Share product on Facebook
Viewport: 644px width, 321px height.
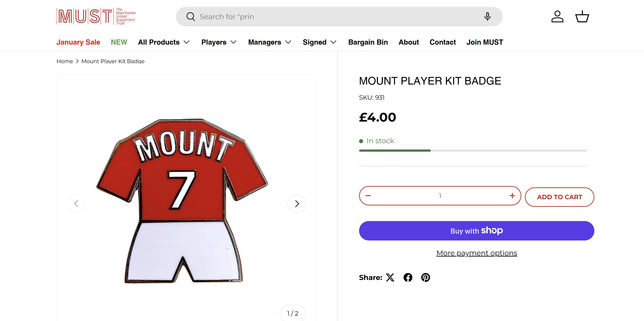(x=408, y=277)
